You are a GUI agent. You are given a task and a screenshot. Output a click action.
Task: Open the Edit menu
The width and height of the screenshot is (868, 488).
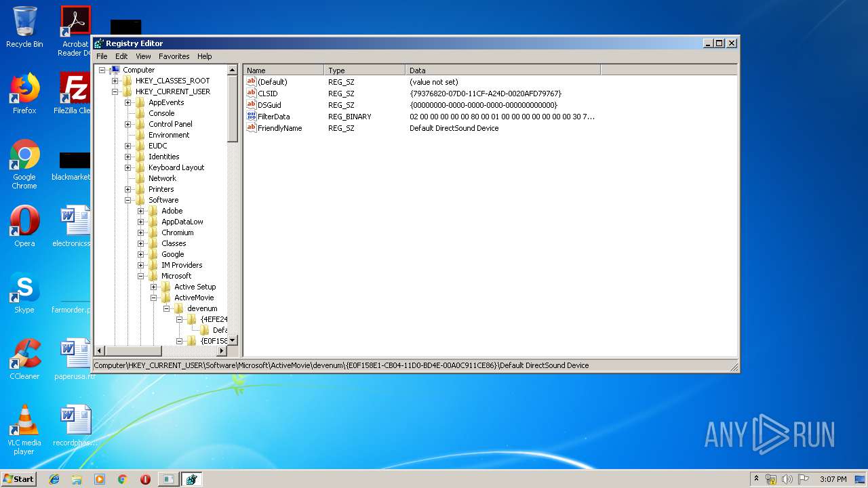121,56
